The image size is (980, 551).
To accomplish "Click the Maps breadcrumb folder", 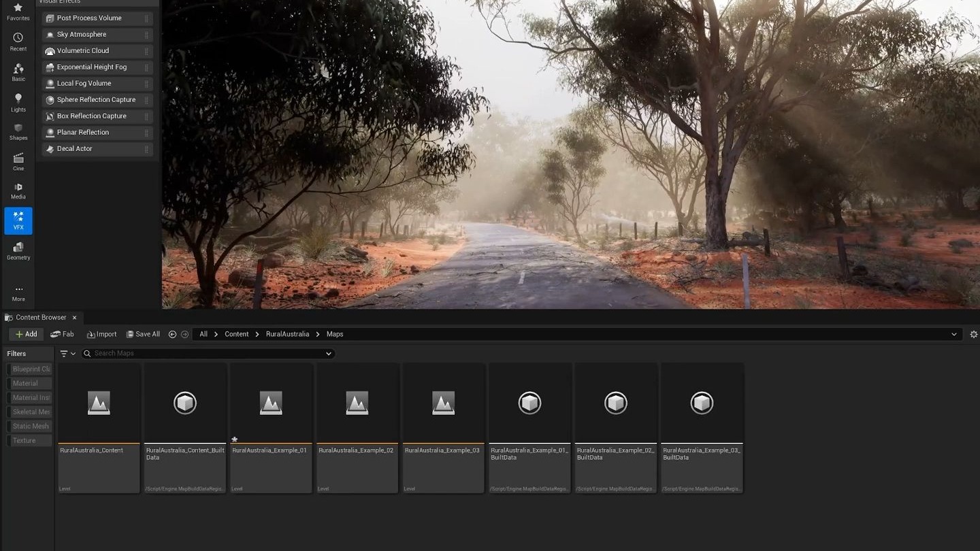I will click(x=335, y=335).
